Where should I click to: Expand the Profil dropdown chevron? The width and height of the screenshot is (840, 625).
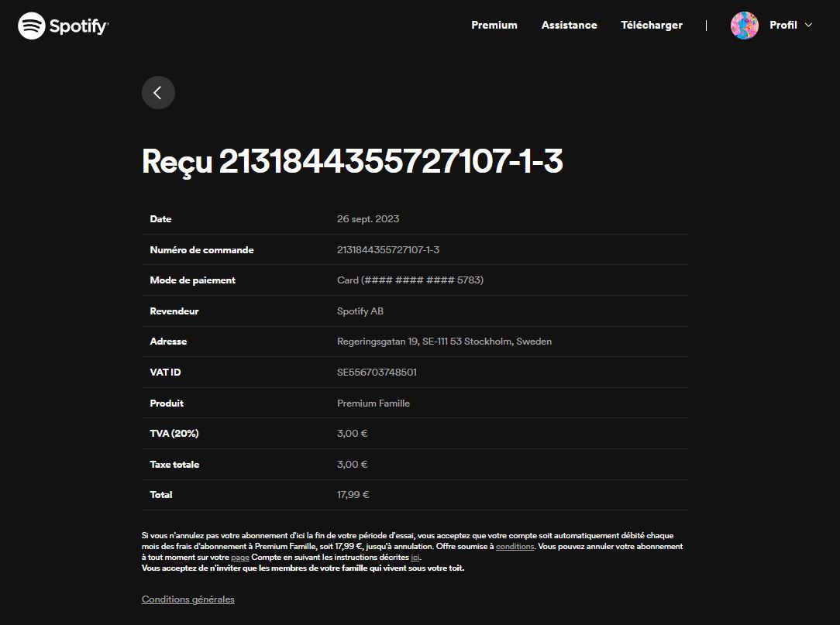[x=808, y=26]
